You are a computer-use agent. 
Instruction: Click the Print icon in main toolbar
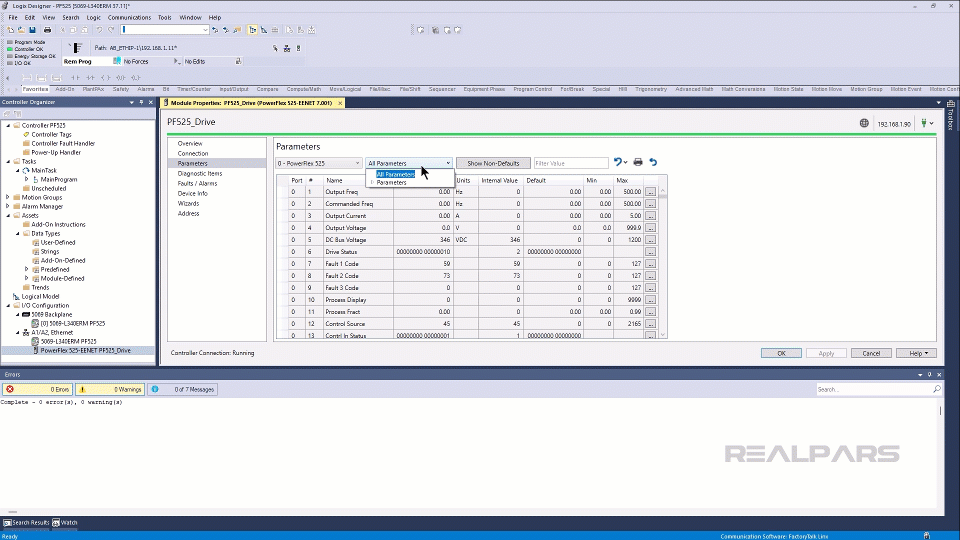coord(47,29)
